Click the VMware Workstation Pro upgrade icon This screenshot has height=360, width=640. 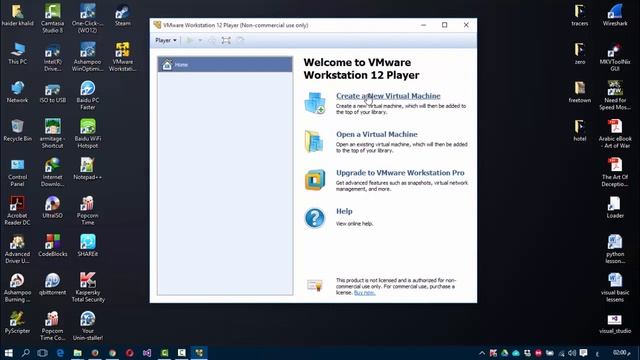click(x=315, y=180)
